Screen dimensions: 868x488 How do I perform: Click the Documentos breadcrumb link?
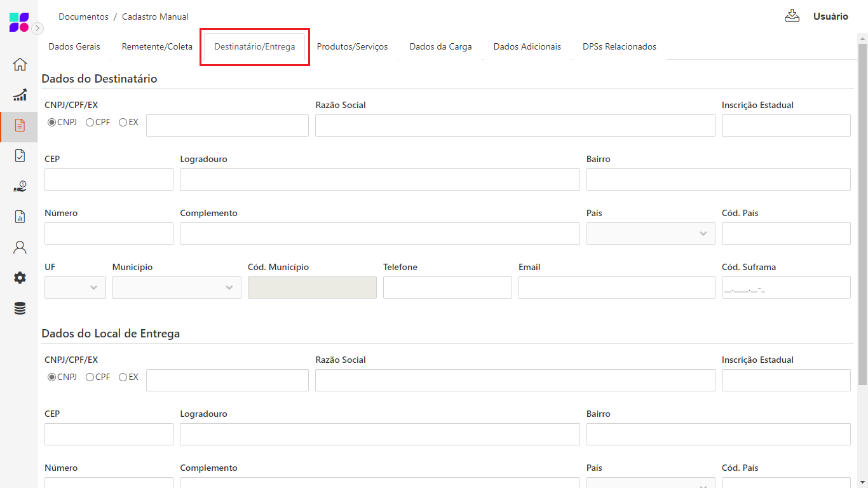pos(83,17)
